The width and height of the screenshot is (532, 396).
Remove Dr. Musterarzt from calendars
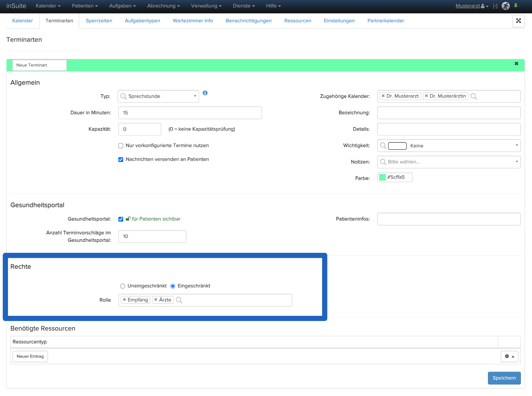383,96
